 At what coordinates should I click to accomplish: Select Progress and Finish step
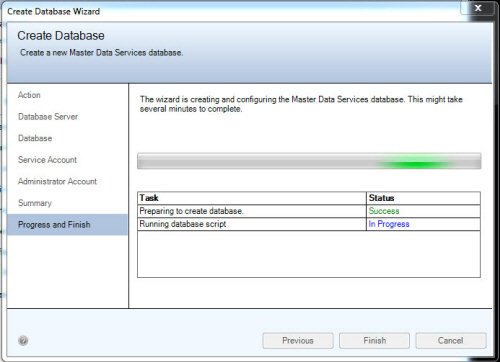point(67,225)
